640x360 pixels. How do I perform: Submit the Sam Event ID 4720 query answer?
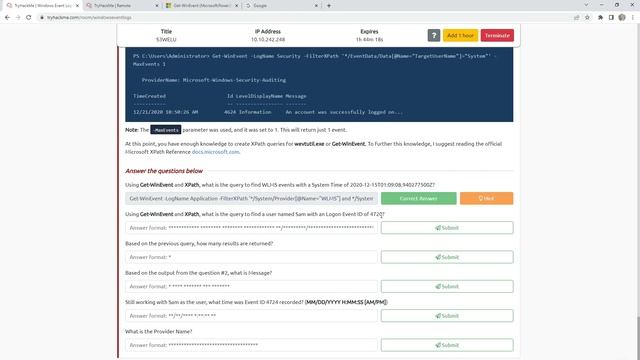click(x=447, y=228)
